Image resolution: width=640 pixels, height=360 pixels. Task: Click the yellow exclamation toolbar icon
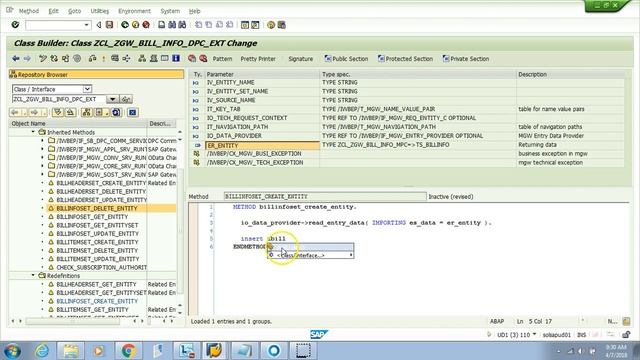(x=104, y=59)
